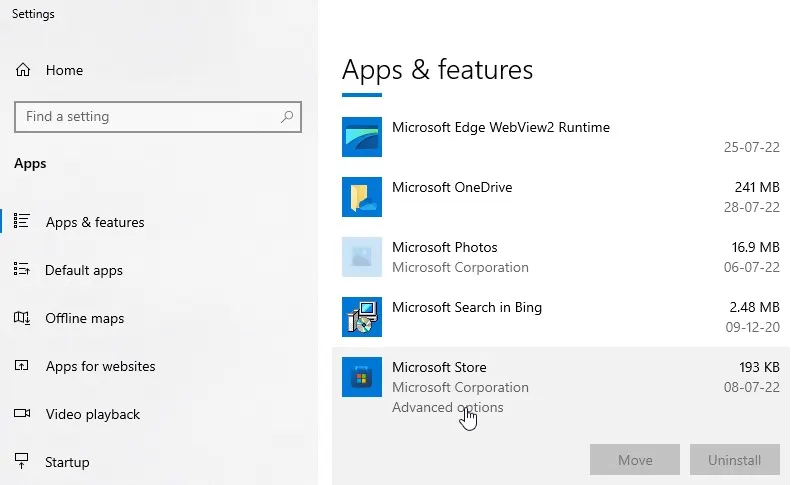Open Apps for websites page
Image resolution: width=793 pixels, height=485 pixels.
pyautogui.click(x=101, y=366)
